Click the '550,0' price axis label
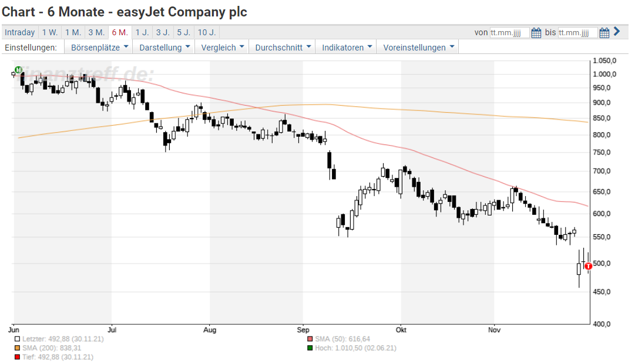The height and width of the screenshot is (364, 635). click(x=602, y=237)
